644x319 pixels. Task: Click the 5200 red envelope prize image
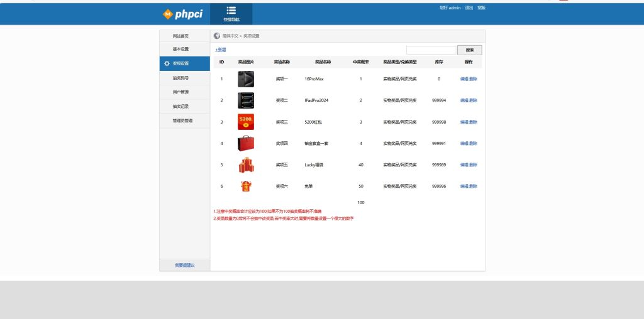tap(246, 122)
